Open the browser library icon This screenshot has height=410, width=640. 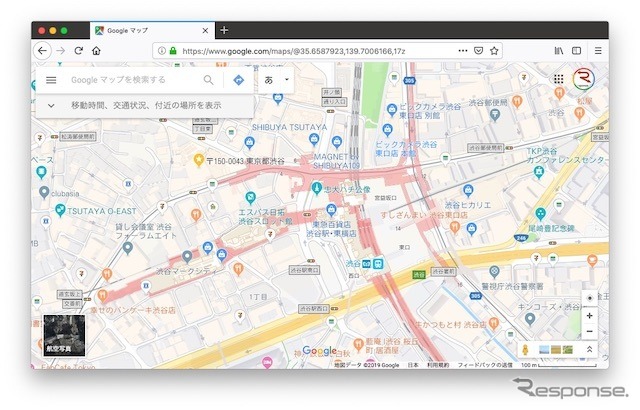coord(559,51)
